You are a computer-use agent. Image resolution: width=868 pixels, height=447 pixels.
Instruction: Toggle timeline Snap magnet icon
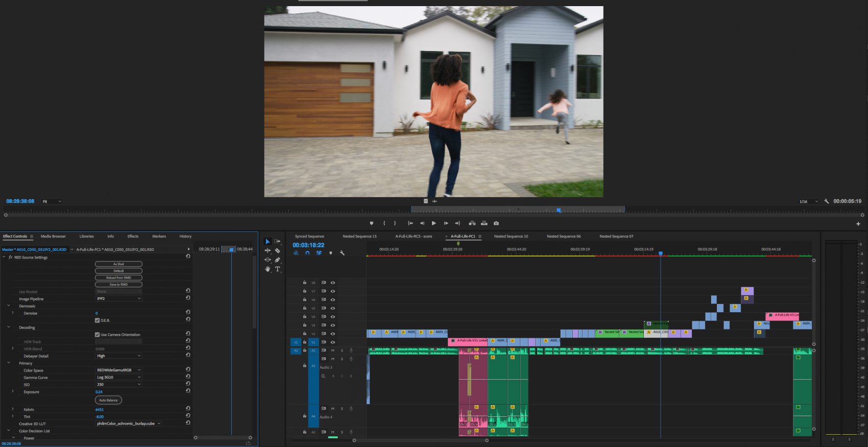tap(307, 253)
